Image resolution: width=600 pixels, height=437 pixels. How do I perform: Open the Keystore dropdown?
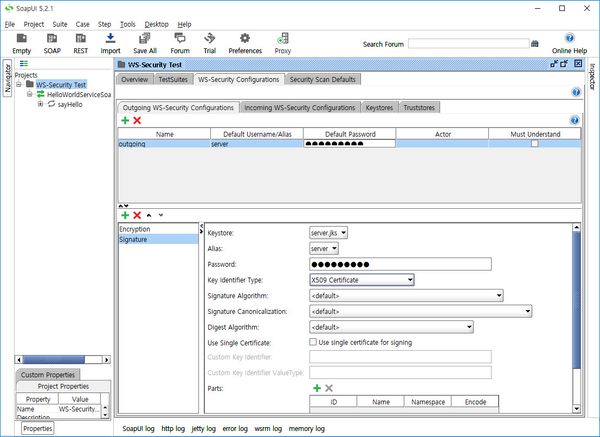[x=328, y=232]
